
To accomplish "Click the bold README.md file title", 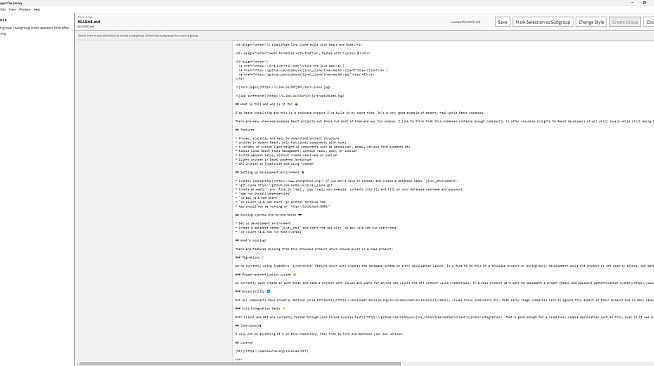I will [x=89, y=22].
